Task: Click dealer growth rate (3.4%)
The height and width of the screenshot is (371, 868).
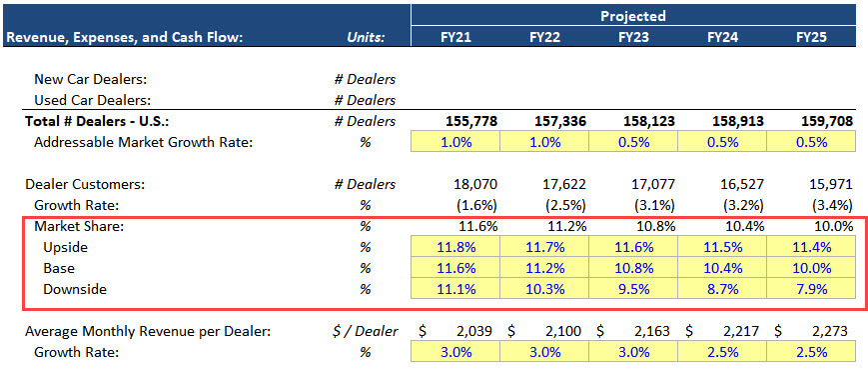Action: click(x=832, y=205)
